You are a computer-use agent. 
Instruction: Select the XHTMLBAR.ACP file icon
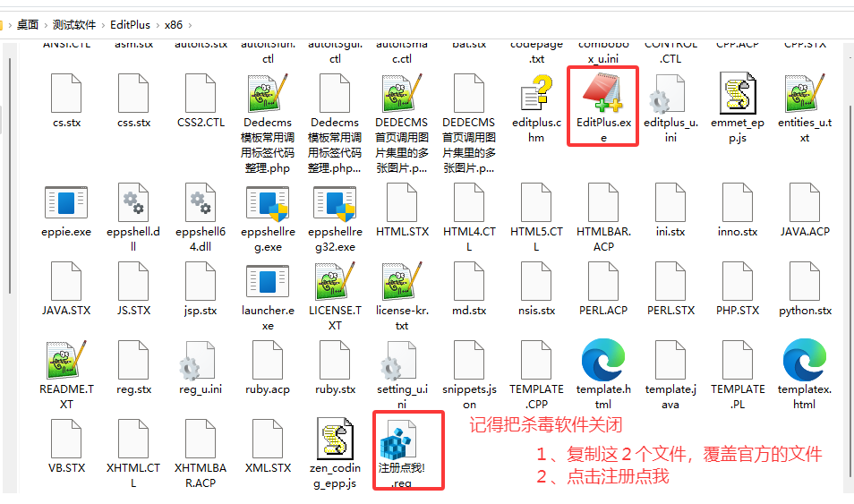point(201,440)
